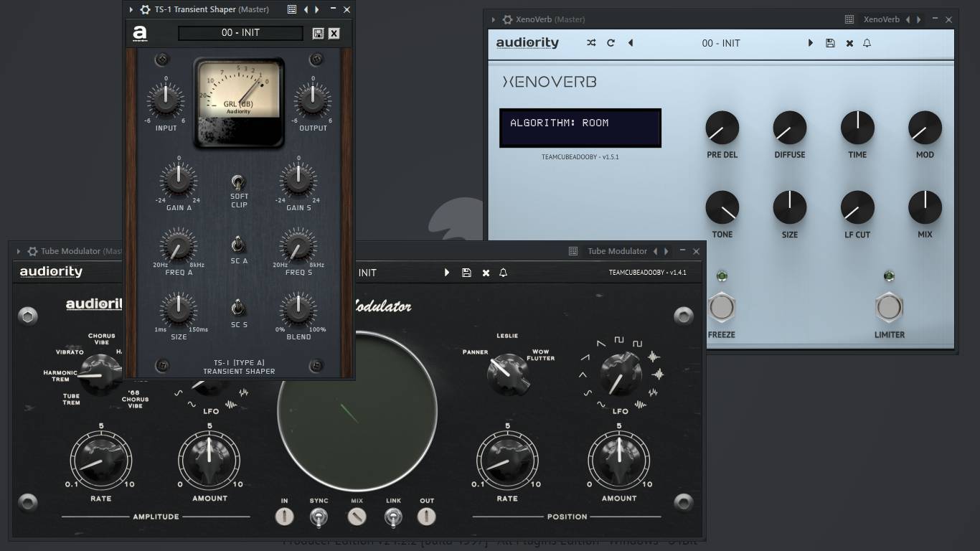
Task: Toggle the SC A switch
Action: point(238,245)
